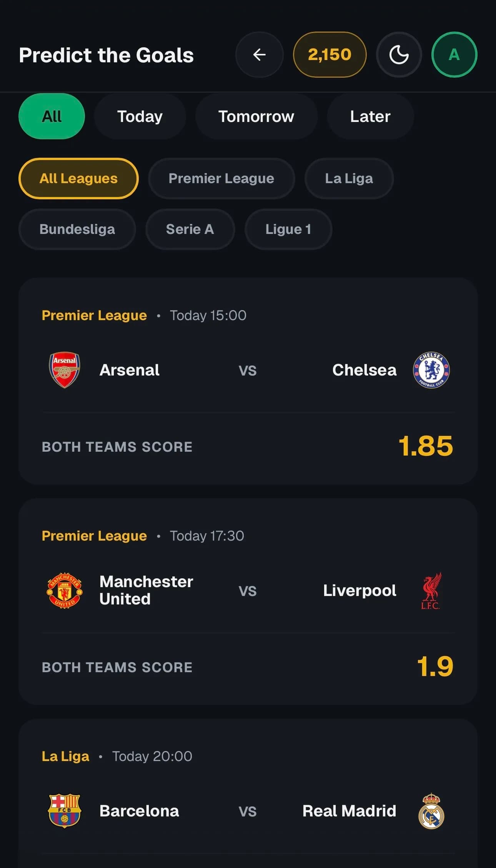Switch to the Tomorrow tab
496x868 pixels.
click(256, 116)
